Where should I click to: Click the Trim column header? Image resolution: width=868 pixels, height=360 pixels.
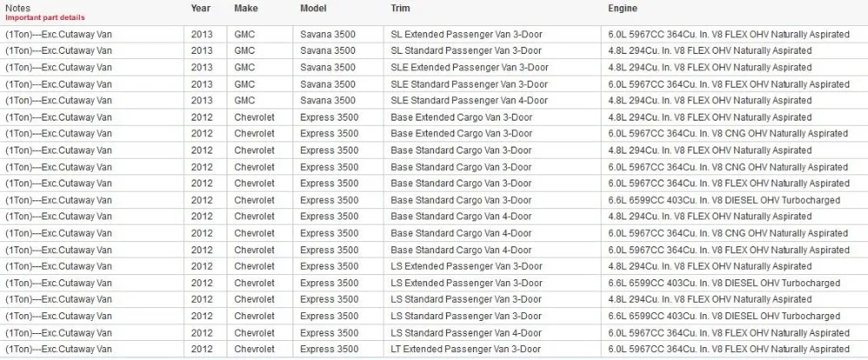(x=400, y=9)
